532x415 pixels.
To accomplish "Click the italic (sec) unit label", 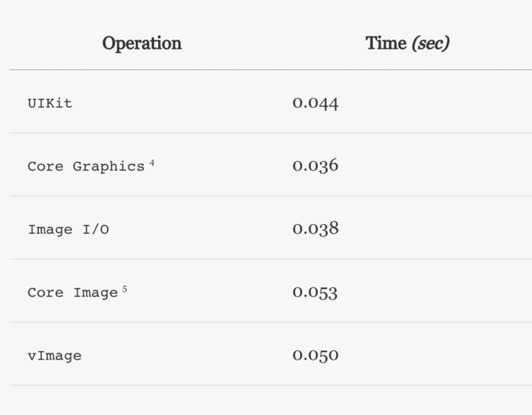I will 430,43.
